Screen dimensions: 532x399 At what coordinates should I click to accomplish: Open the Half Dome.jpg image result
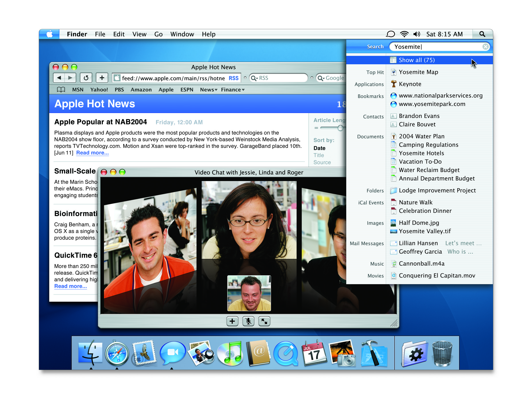coord(419,223)
